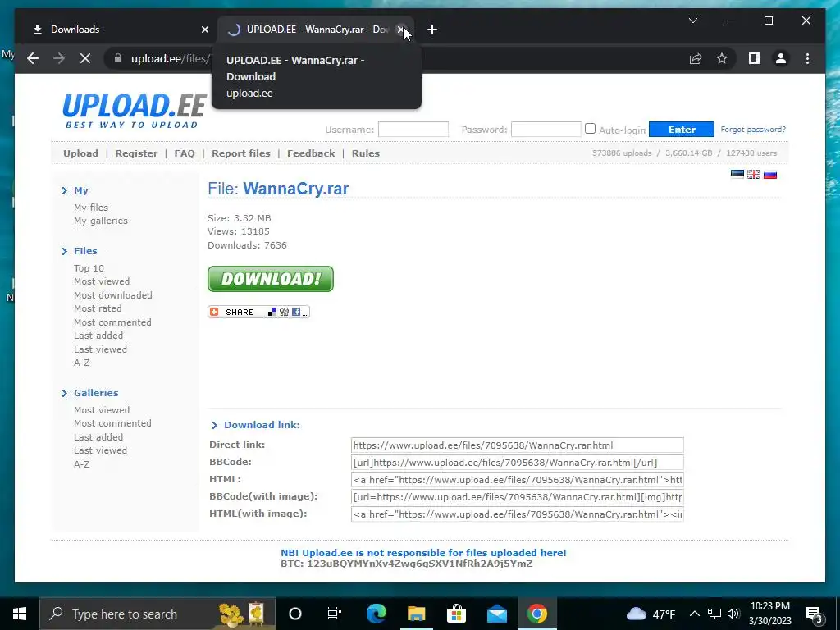This screenshot has height=630, width=840.
Task: Open Microsoft Store from taskbar
Action: tap(456, 614)
